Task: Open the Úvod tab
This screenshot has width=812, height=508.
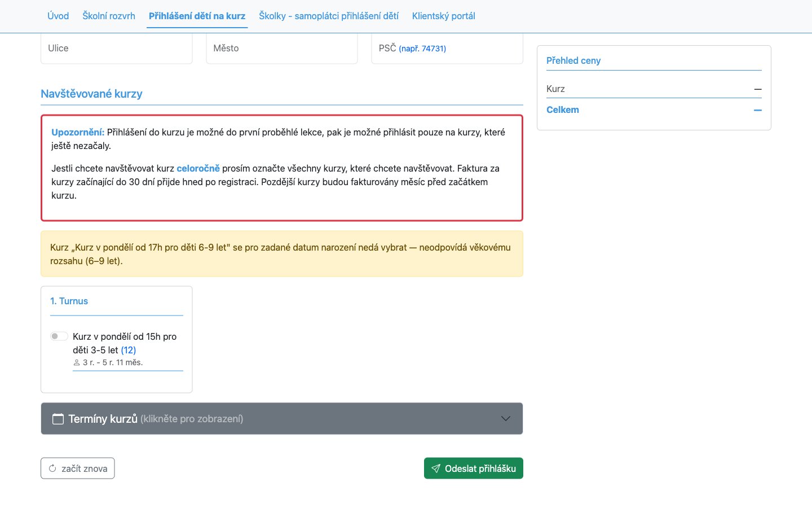Action: [58, 16]
